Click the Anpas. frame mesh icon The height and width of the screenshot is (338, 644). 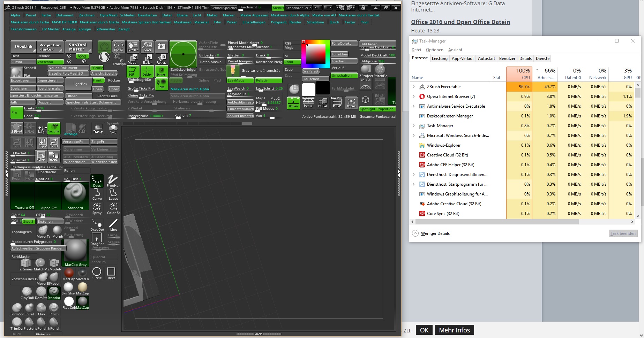[351, 102]
